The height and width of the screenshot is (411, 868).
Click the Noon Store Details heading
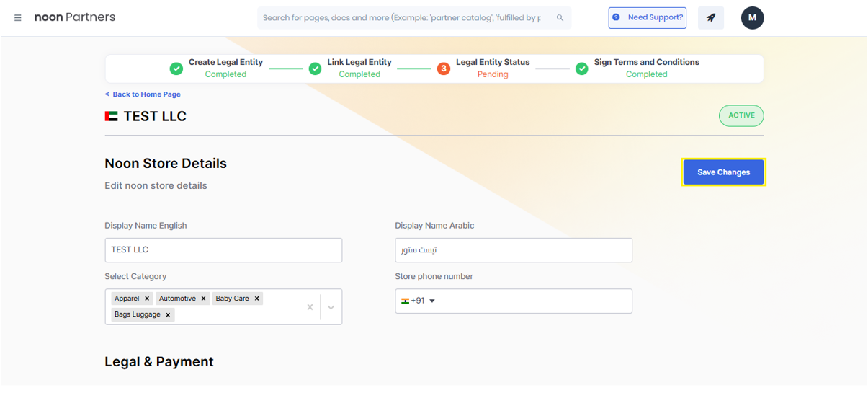pos(166,164)
